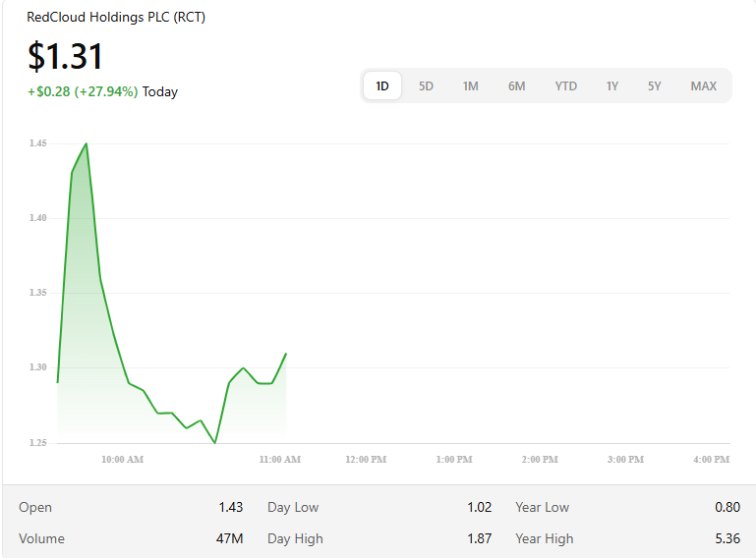756x558 pixels.
Task: Click the 1.35 y-axis label
Action: [x=38, y=293]
